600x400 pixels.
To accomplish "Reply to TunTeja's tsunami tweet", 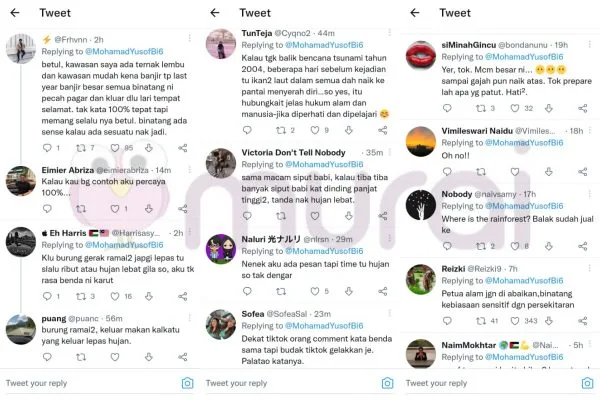I will pyautogui.click(x=247, y=130).
